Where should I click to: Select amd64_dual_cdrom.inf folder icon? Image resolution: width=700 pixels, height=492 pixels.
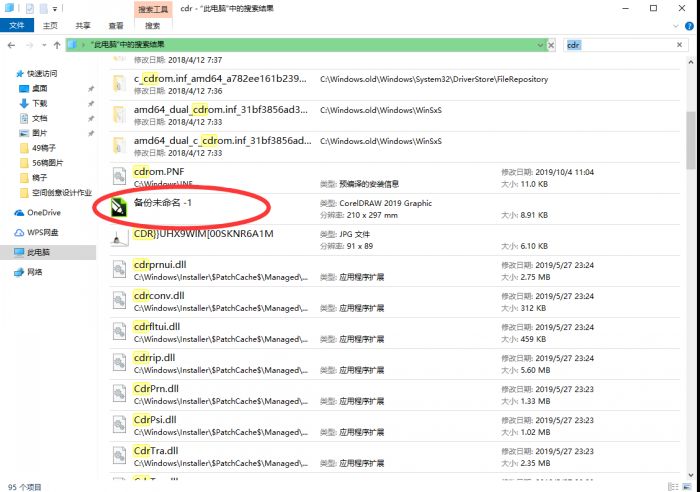pyautogui.click(x=119, y=115)
